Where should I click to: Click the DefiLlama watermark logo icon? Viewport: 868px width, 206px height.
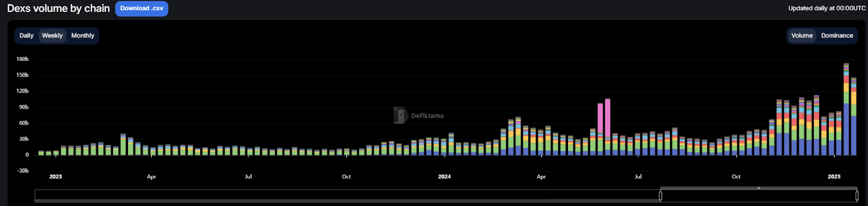pyautogui.click(x=400, y=115)
